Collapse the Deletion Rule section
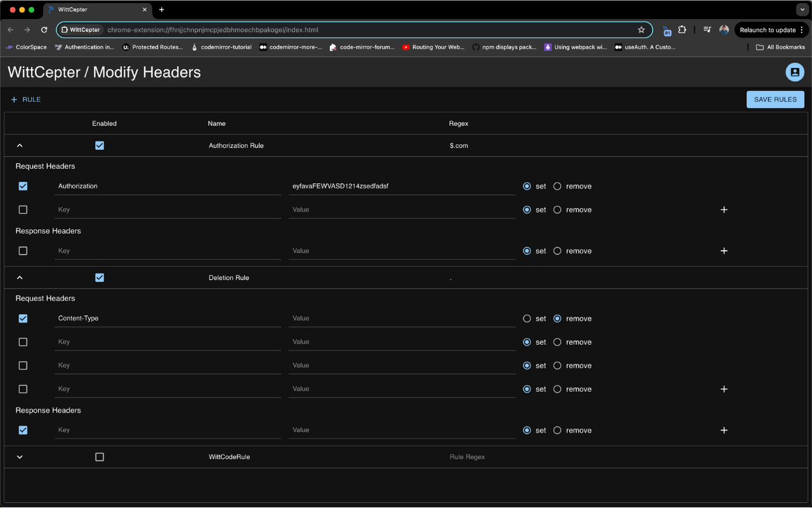This screenshot has height=508, width=812. click(x=20, y=277)
